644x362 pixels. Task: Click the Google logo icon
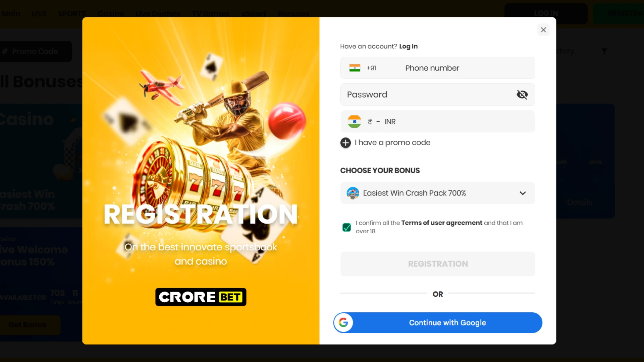coord(343,323)
